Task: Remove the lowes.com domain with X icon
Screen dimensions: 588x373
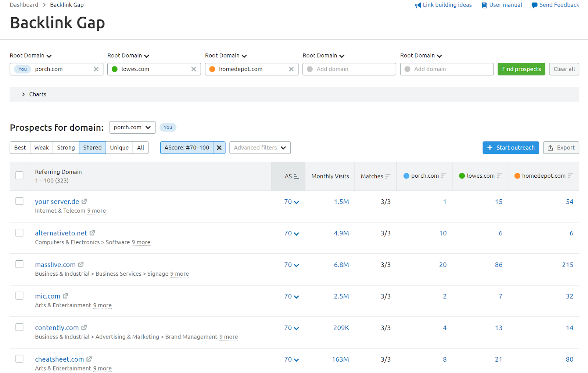Action: pos(194,69)
